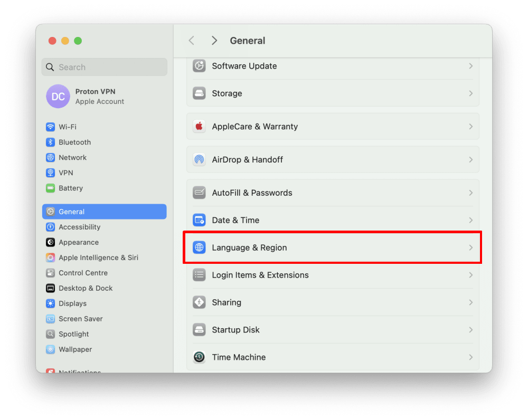This screenshot has width=528, height=420.
Task: Click the Desktop & Dock icon
Action: [x=51, y=288]
